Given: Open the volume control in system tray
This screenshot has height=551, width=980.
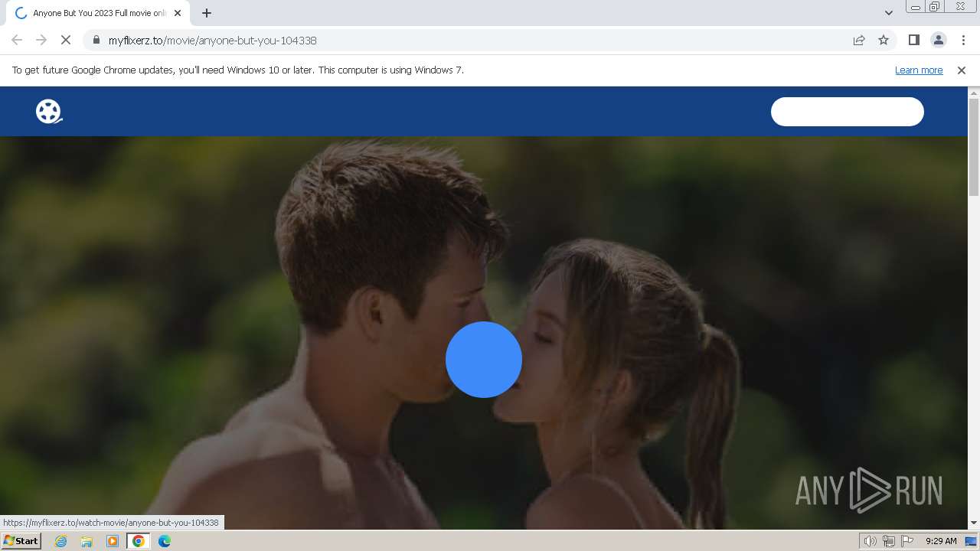Looking at the screenshot, I should [870, 541].
